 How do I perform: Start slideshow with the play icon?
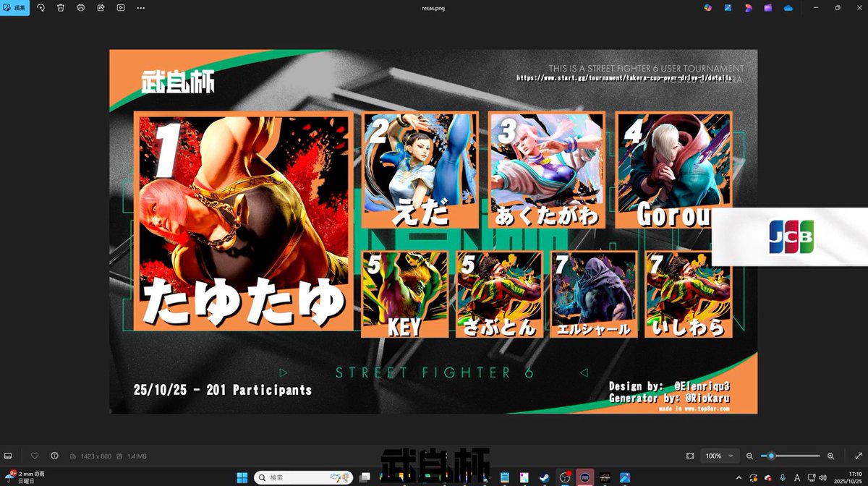point(120,8)
